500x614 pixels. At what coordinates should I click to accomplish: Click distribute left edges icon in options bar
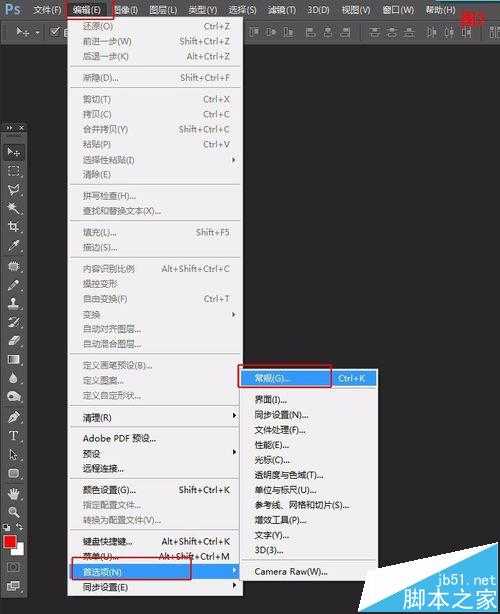click(x=431, y=32)
